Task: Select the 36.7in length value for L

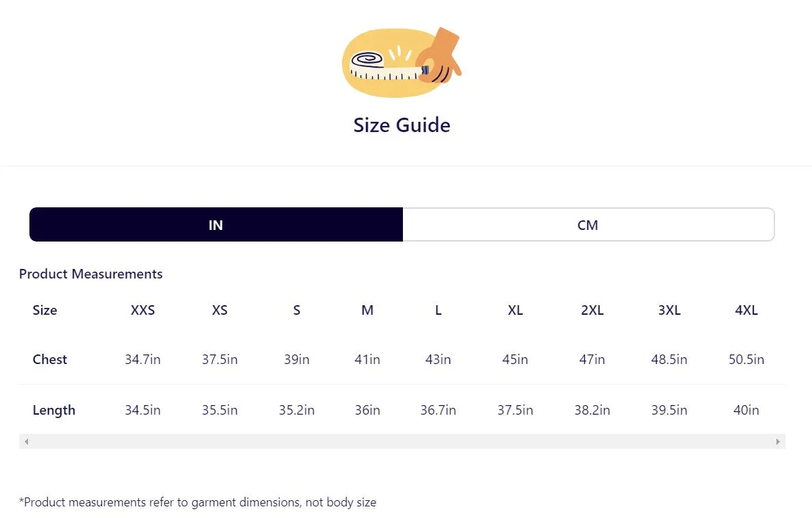Action: pos(438,411)
